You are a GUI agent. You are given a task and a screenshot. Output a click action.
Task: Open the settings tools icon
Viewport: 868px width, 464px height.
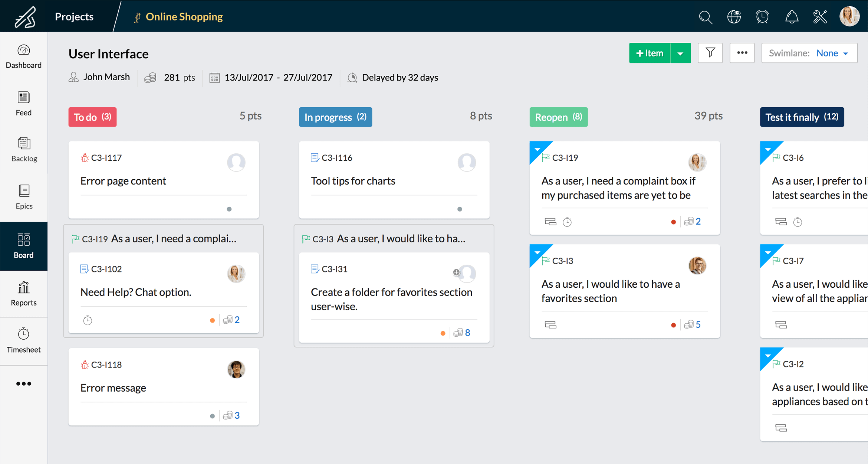pyautogui.click(x=820, y=17)
